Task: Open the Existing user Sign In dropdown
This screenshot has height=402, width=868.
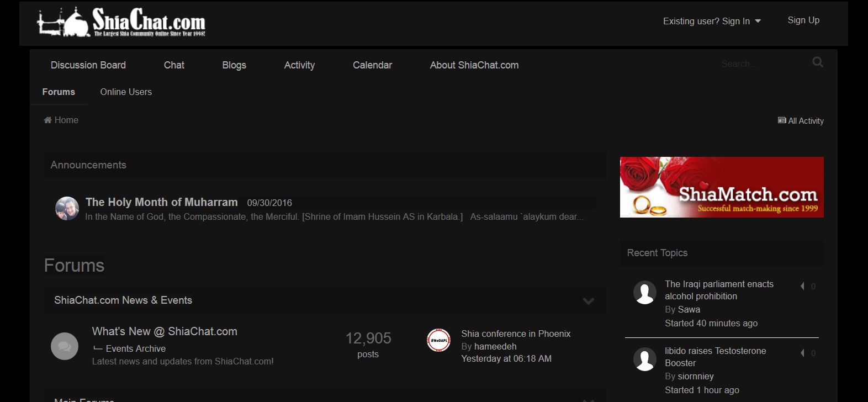Action: [712, 21]
